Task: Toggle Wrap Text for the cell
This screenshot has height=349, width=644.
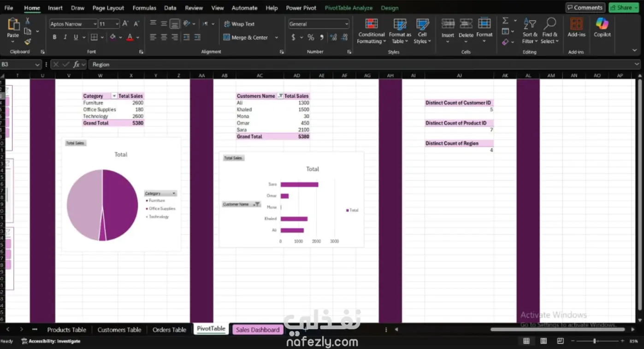Action: coord(239,24)
